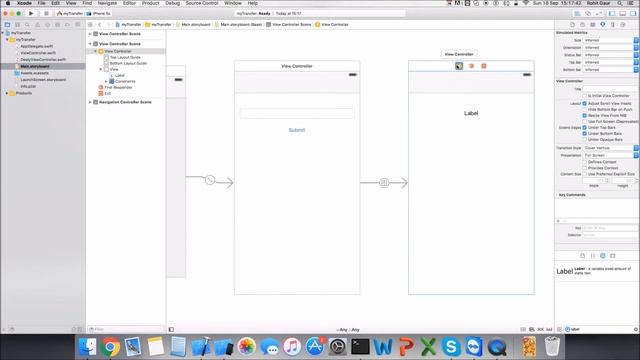
Task: Click the Title field in inspector
Action: click(x=611, y=89)
